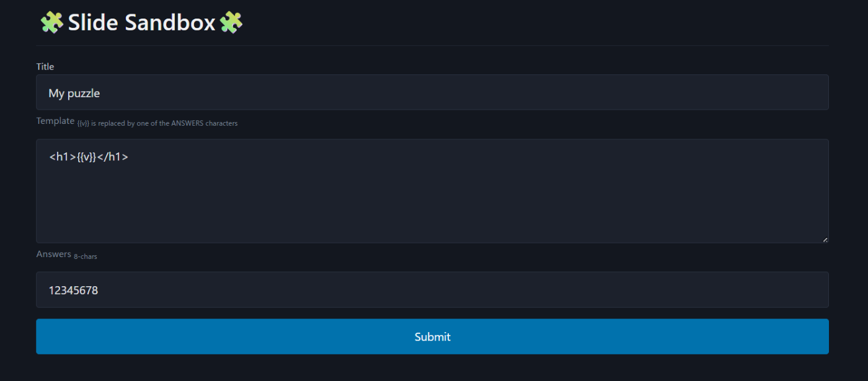868x381 pixels.
Task: Grab the Template textarea resize handle
Action: tap(825, 240)
